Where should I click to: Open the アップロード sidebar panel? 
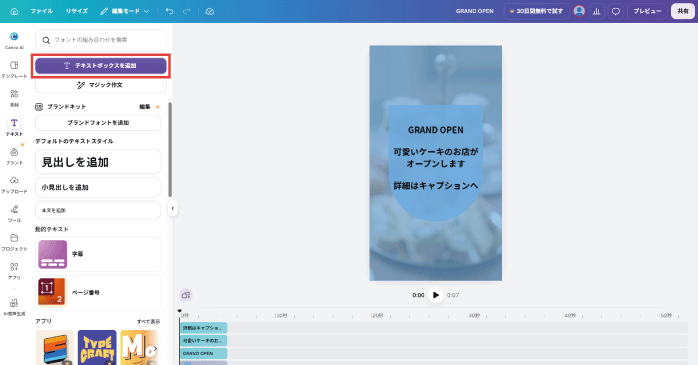tap(14, 185)
